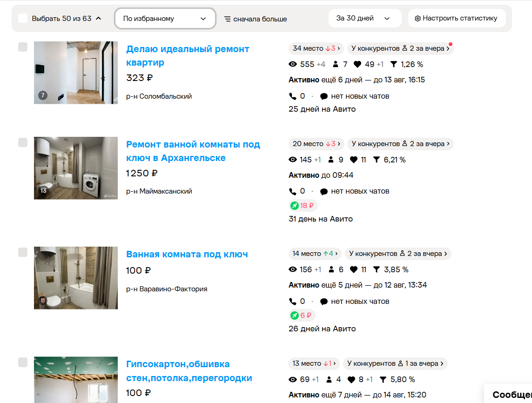Viewport: 532px width, 403px height.
Task: Click views eye icon on first listing
Action: pos(292,64)
